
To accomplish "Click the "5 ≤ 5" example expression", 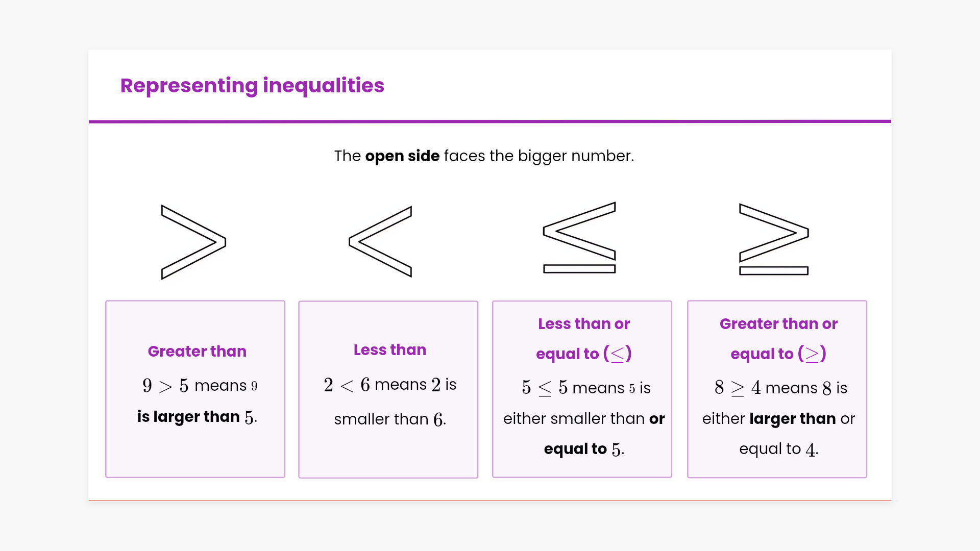I will point(545,388).
